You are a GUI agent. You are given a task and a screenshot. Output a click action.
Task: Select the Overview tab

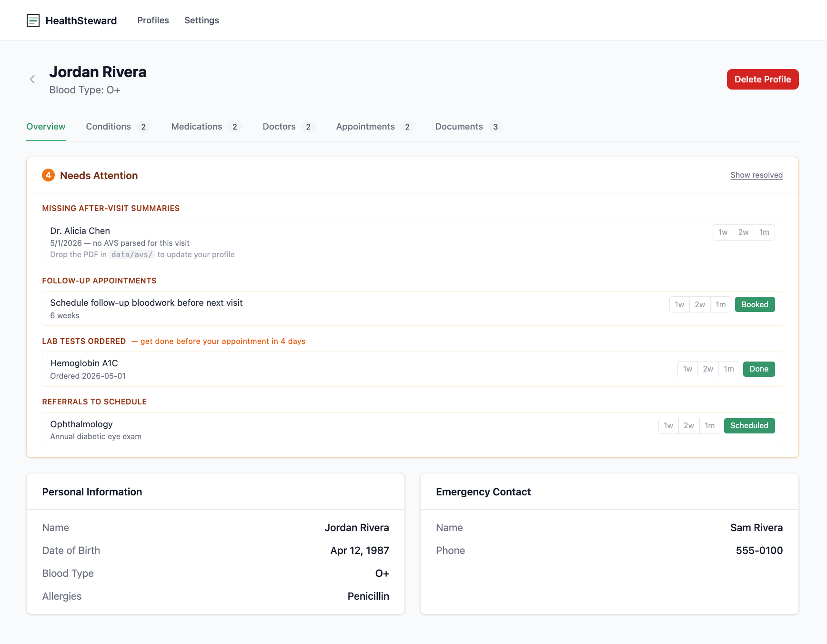[46, 127]
